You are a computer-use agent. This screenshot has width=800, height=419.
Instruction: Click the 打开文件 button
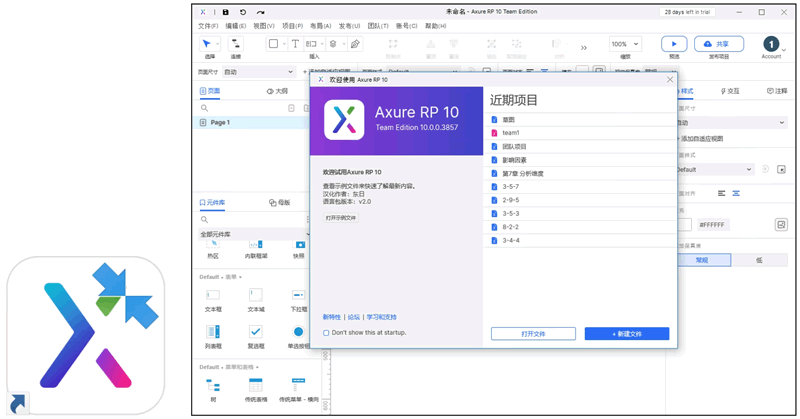tap(533, 334)
